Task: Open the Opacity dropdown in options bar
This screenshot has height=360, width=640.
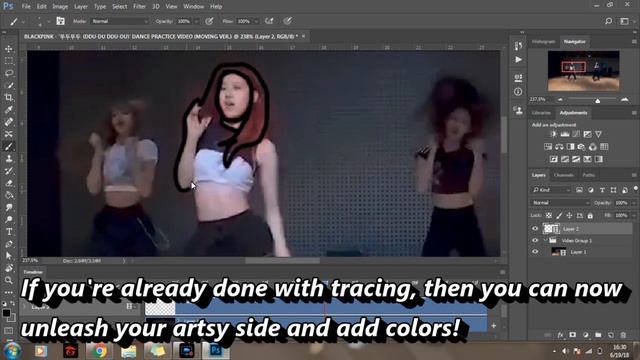Action: (x=196, y=21)
